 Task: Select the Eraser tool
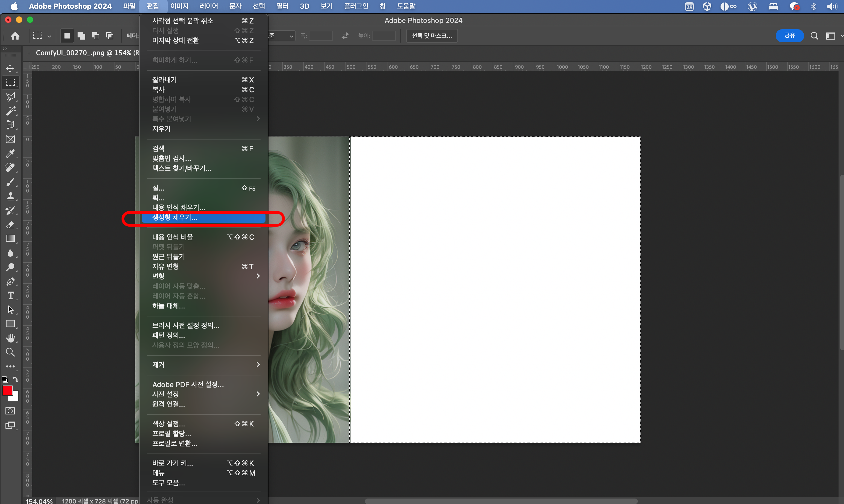click(x=10, y=225)
